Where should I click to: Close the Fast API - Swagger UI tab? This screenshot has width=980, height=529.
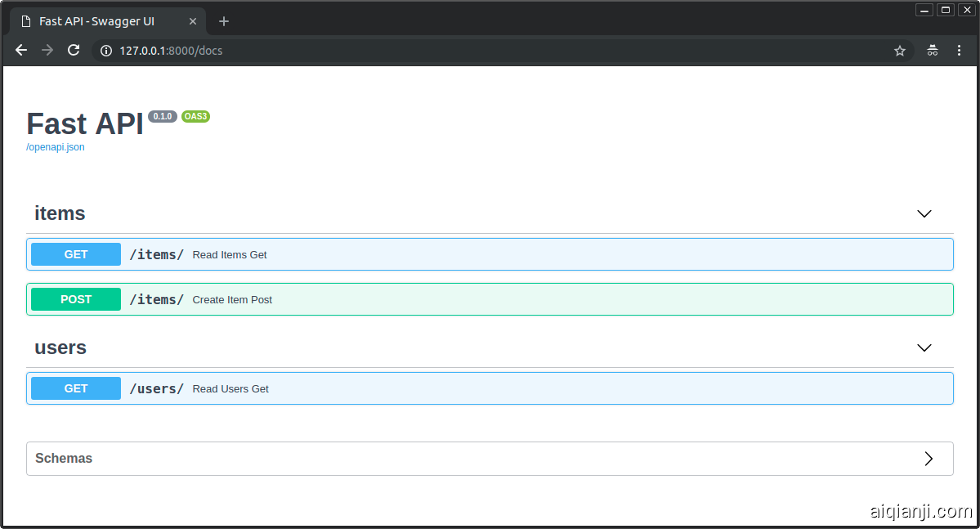(x=193, y=21)
